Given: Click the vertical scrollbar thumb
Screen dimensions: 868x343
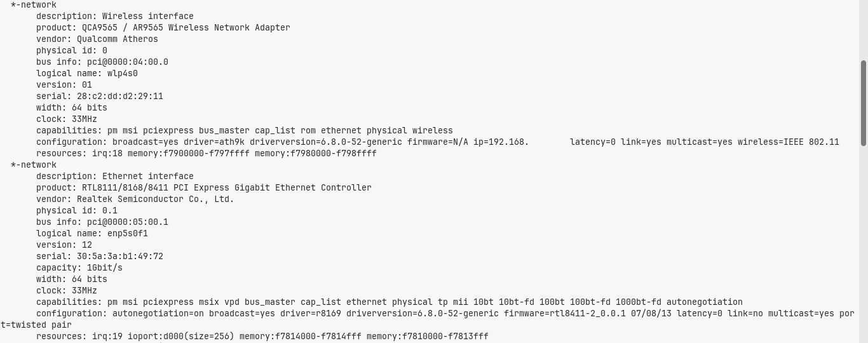Looking at the screenshot, I should pyautogui.click(x=864, y=104).
